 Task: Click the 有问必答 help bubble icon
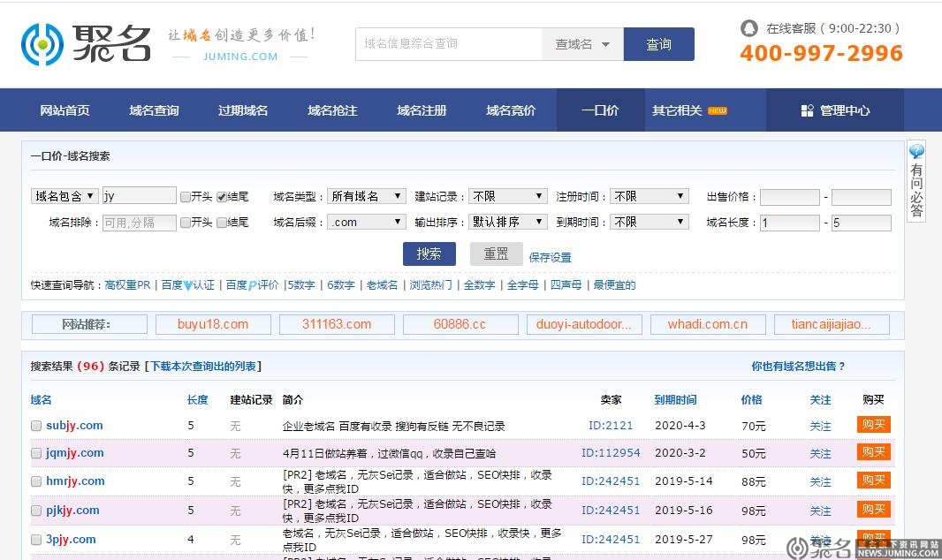pos(916,151)
